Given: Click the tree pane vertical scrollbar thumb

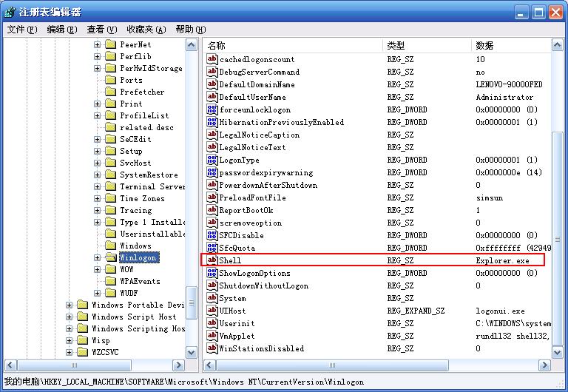Looking at the screenshot, I should pyautogui.click(x=192, y=303).
